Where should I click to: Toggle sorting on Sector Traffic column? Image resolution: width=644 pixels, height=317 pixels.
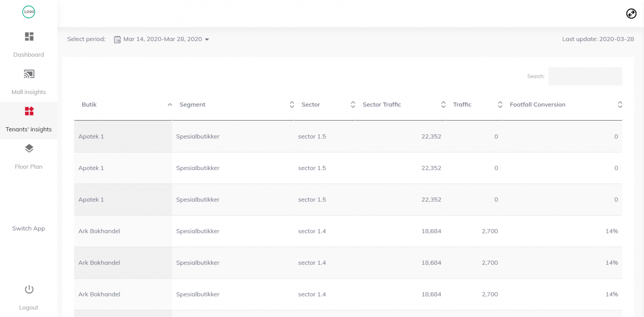[x=443, y=104]
